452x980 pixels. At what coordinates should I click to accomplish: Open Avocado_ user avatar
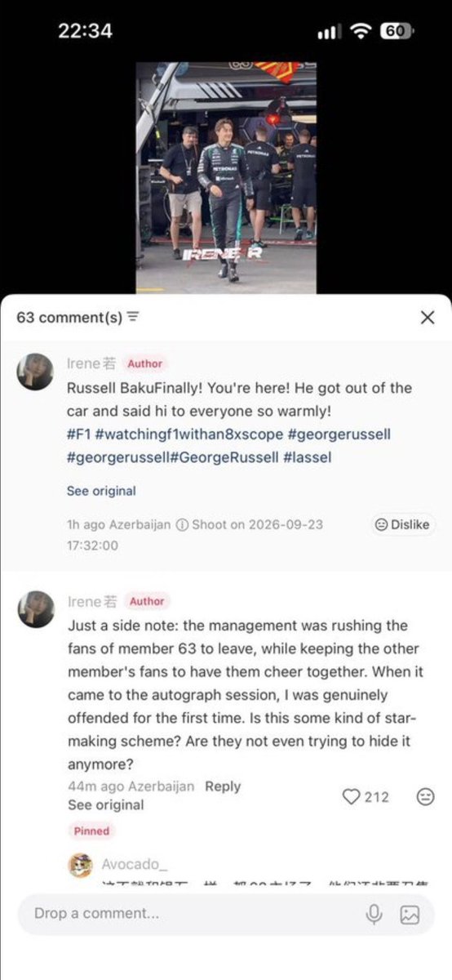(x=80, y=865)
